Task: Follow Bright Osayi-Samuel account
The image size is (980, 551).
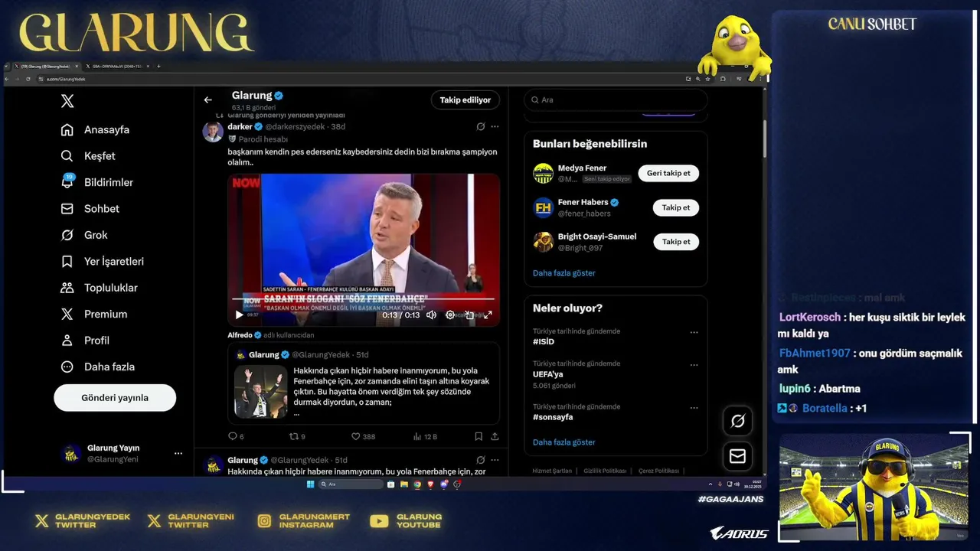Action: (676, 242)
